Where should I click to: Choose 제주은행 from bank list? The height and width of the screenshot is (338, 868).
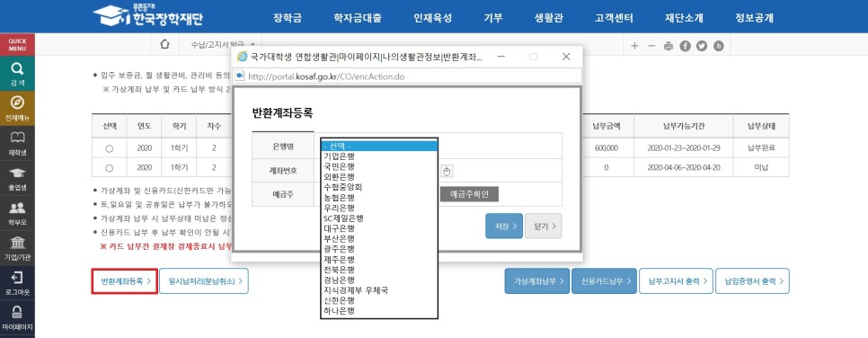379,259
